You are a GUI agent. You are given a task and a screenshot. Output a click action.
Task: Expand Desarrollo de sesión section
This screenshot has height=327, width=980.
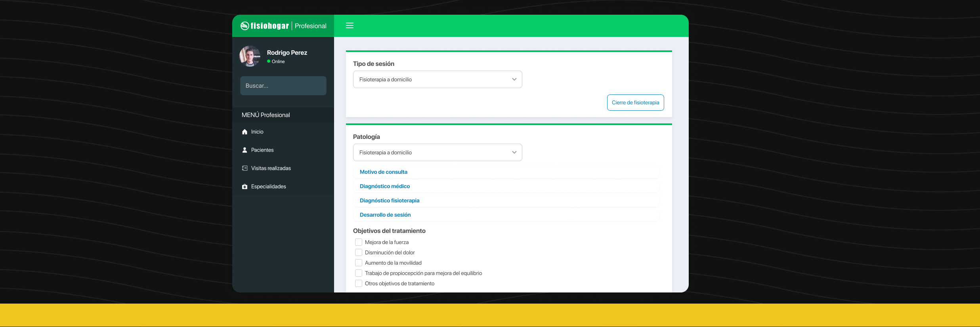[x=506, y=215]
